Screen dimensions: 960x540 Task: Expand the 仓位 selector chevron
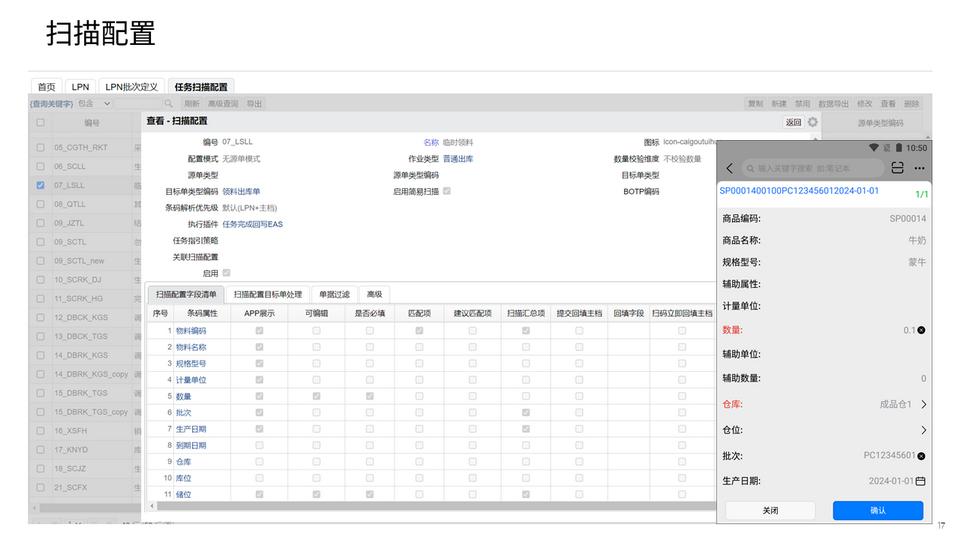(922, 430)
